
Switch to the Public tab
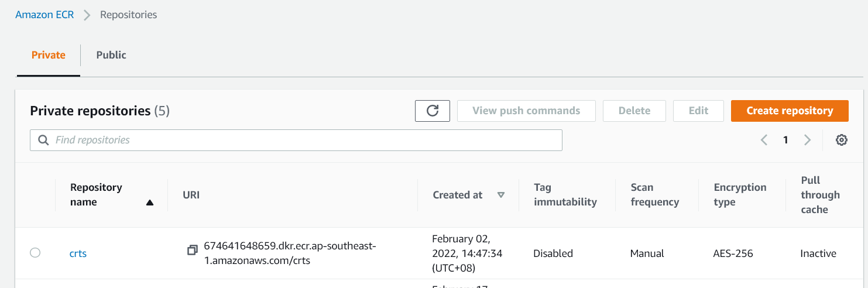[111, 55]
